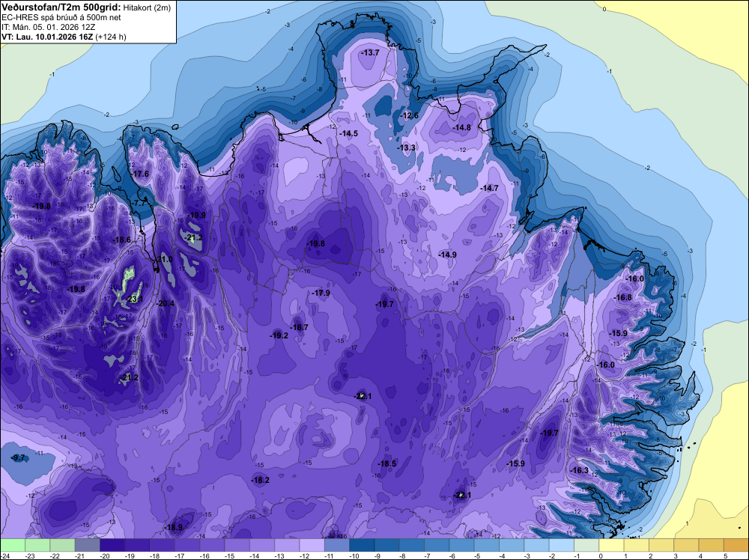The height and width of the screenshot is (560, 749).
Task: Click the -16.8 temperature label
Action: pos(622,297)
